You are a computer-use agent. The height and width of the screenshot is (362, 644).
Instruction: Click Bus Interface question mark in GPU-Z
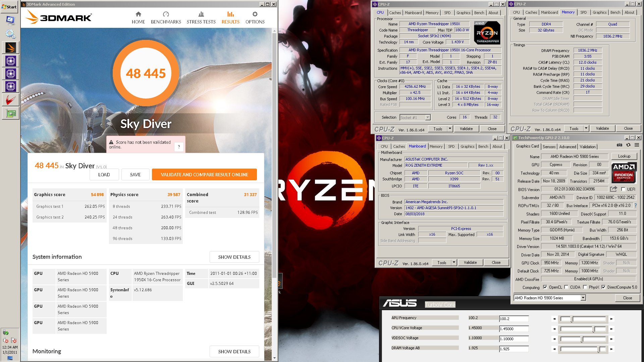[x=636, y=205]
